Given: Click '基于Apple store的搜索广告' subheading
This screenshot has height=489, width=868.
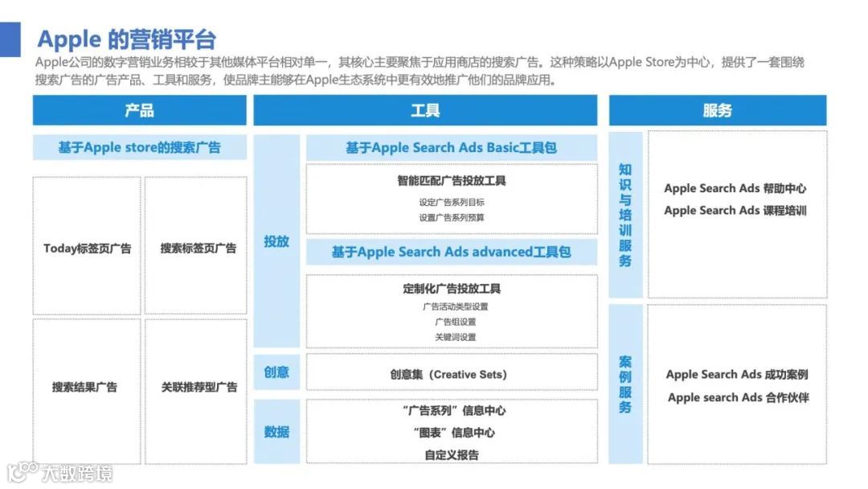Looking at the screenshot, I should 140,147.
